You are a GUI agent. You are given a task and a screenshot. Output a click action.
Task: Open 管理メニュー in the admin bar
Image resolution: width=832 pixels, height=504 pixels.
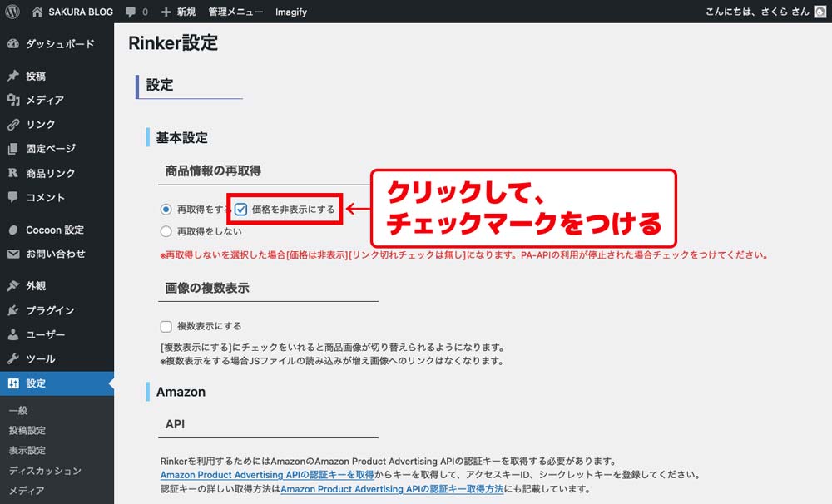[235, 12]
